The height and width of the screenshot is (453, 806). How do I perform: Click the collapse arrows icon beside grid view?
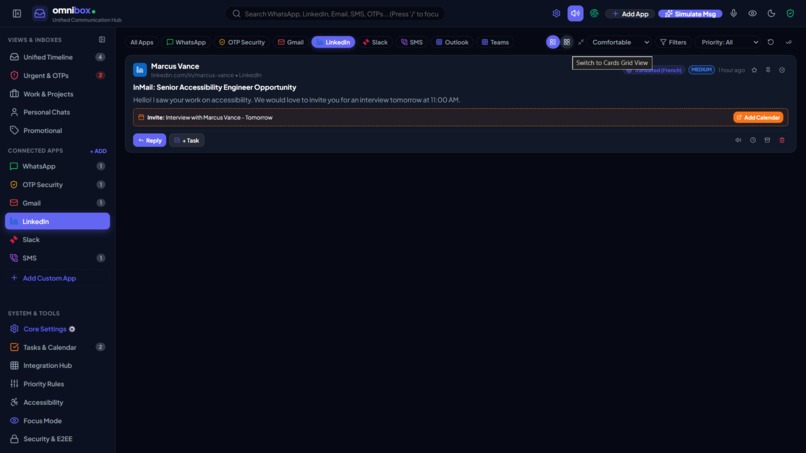[581, 42]
